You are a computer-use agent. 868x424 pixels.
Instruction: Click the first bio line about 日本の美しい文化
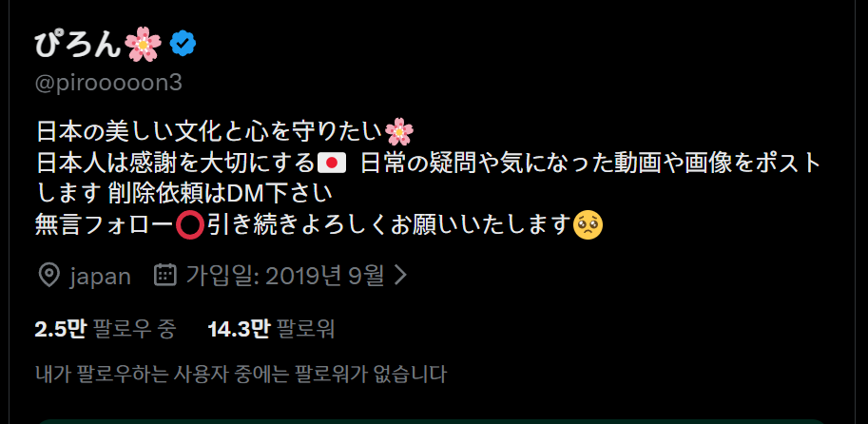click(x=224, y=133)
